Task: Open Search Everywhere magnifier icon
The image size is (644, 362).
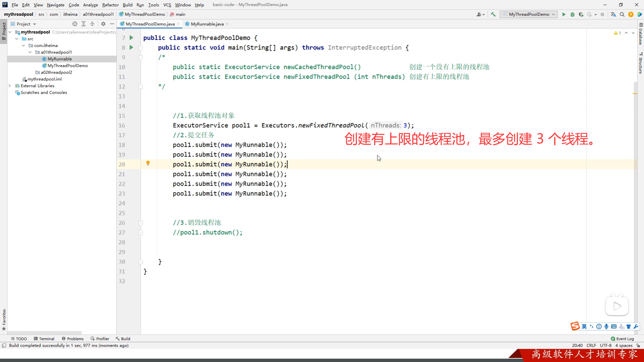Action: (x=622, y=14)
